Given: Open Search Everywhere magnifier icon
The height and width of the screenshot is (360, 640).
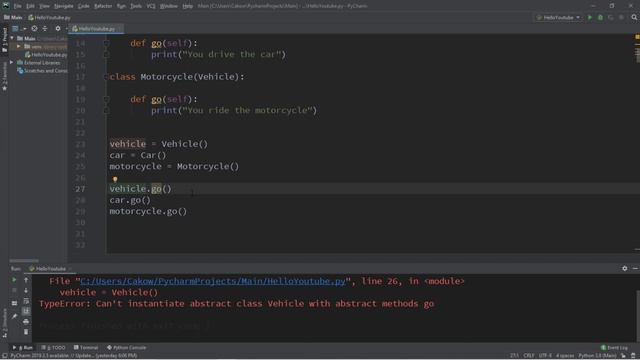Looking at the screenshot, I should pyautogui.click(x=634, y=18).
